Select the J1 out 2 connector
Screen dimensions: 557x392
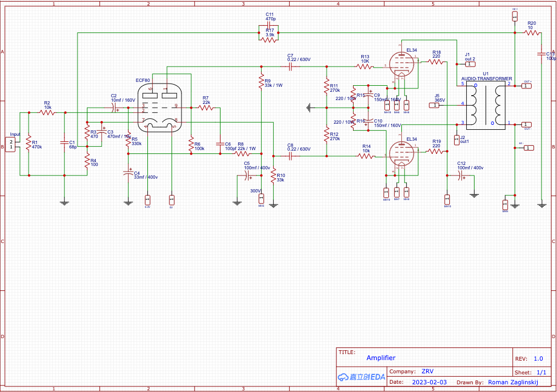click(470, 64)
